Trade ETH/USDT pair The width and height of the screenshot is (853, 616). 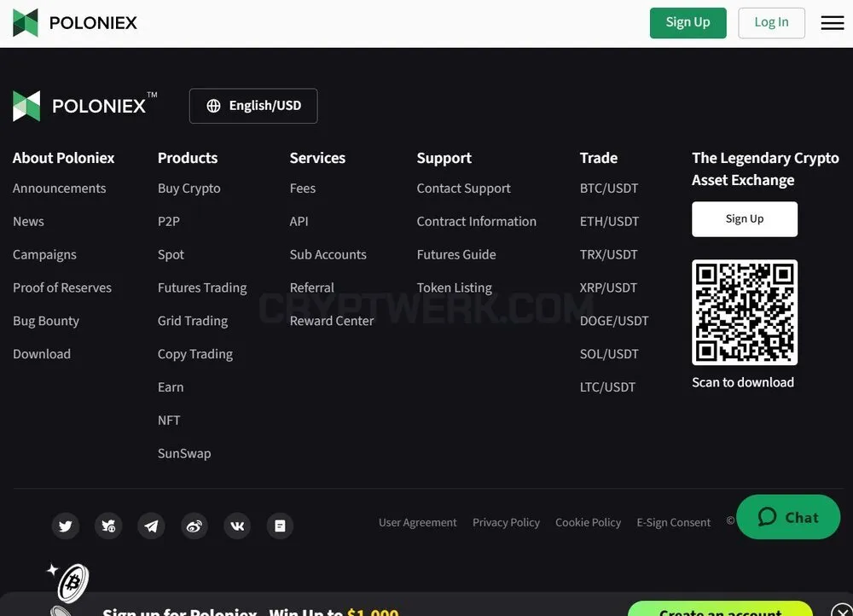[609, 222]
